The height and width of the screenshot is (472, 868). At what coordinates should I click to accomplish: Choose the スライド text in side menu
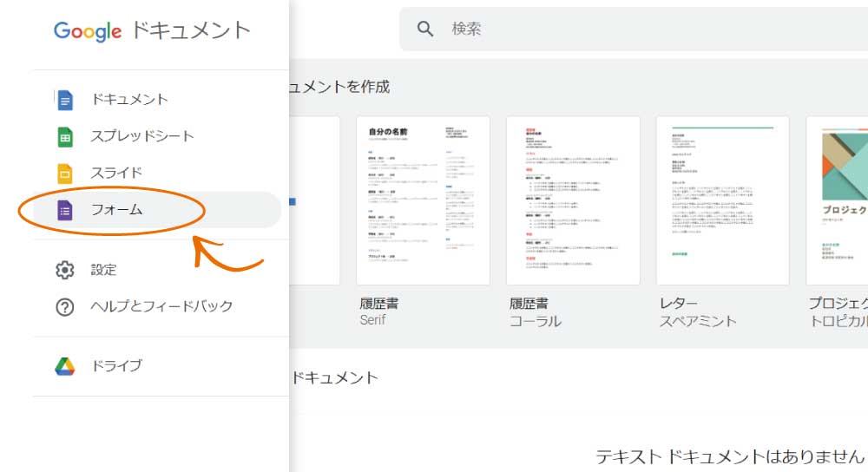[116, 173]
